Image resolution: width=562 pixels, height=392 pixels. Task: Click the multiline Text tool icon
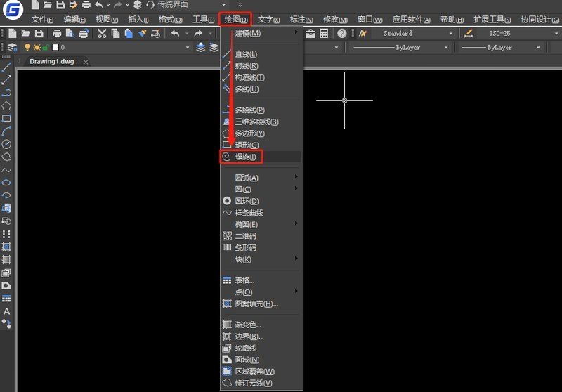click(6, 311)
